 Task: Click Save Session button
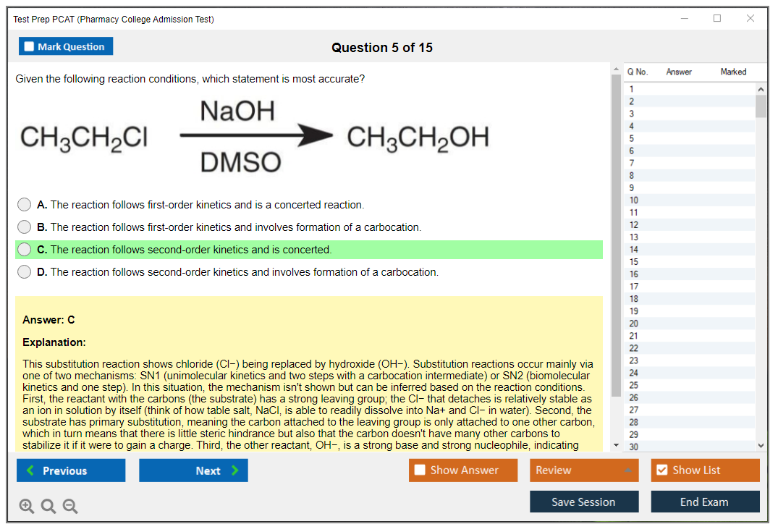pyautogui.click(x=584, y=502)
